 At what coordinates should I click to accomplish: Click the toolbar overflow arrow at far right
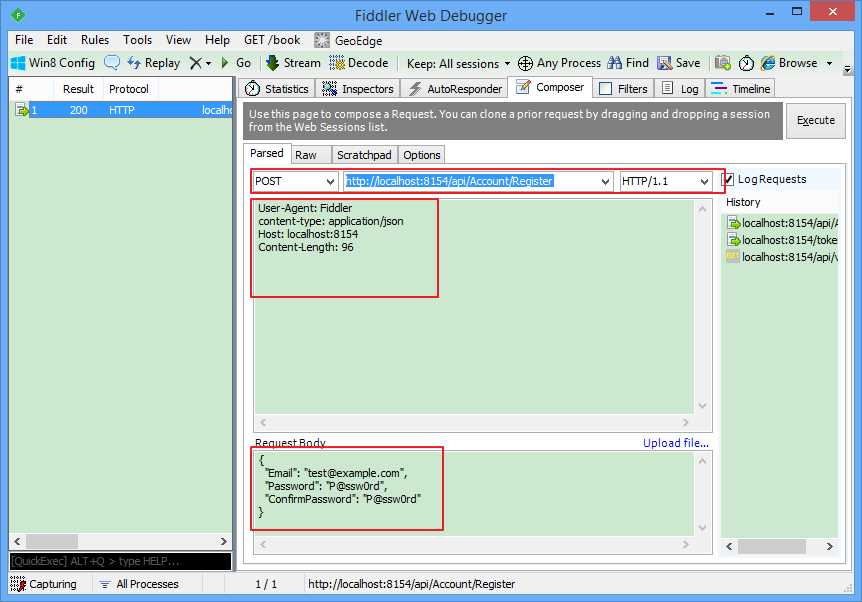(848, 69)
